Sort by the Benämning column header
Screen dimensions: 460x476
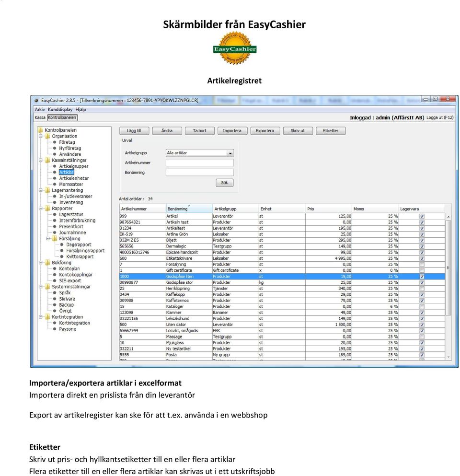coord(189,209)
